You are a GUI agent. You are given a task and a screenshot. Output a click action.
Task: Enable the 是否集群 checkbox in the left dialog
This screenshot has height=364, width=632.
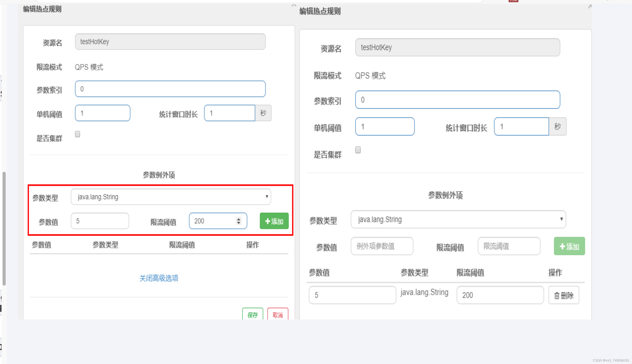pyautogui.click(x=77, y=134)
